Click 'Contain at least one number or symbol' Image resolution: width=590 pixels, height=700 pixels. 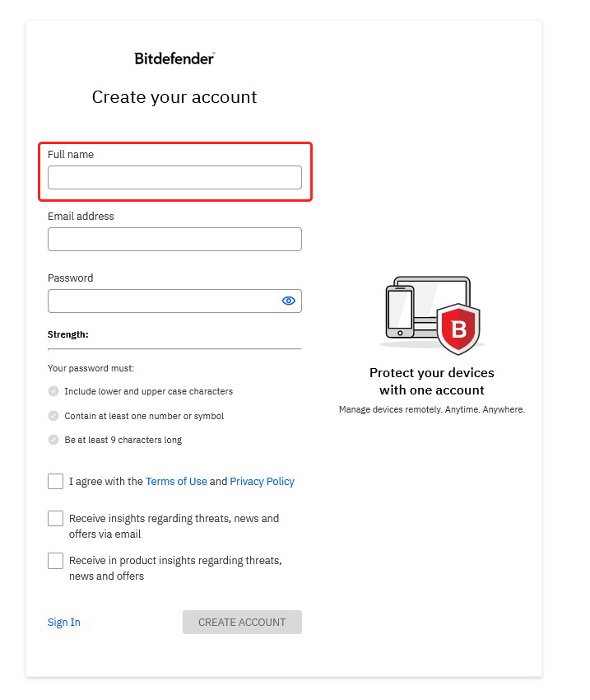click(144, 416)
